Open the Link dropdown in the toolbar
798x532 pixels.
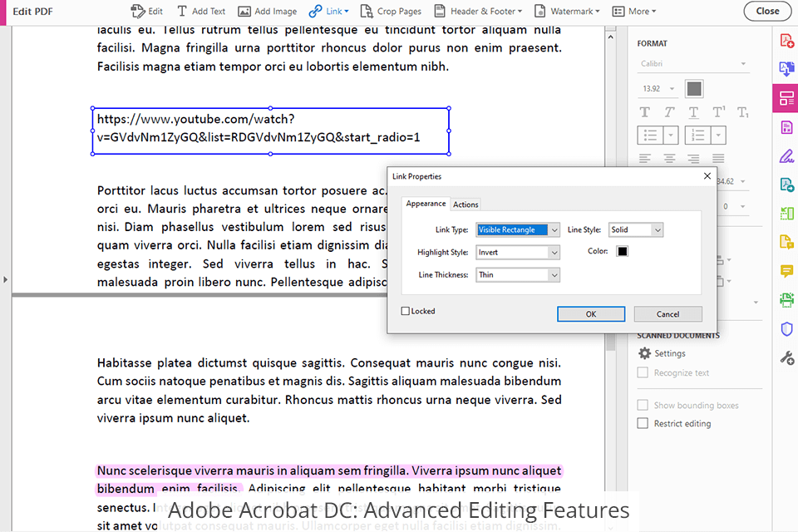click(x=329, y=11)
